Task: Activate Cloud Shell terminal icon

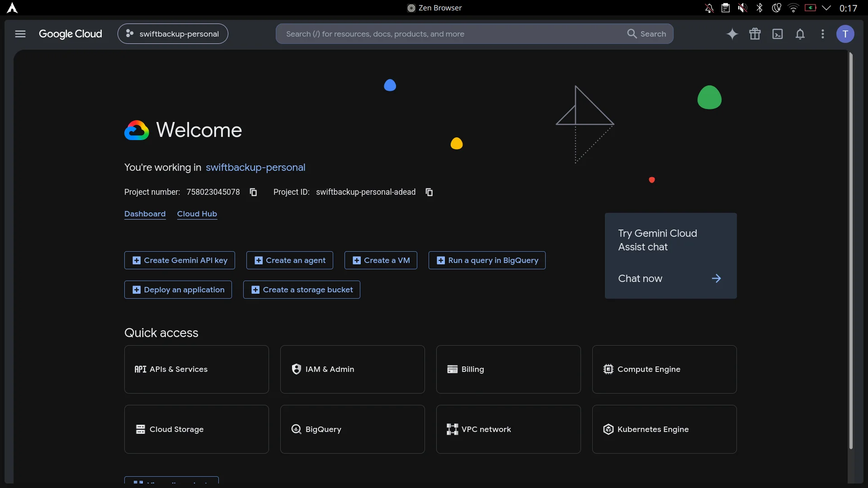Action: pos(778,34)
